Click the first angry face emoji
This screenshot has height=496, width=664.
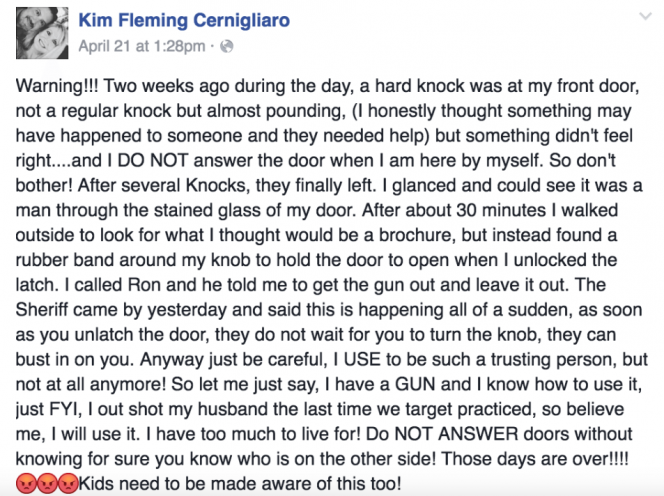26,484
